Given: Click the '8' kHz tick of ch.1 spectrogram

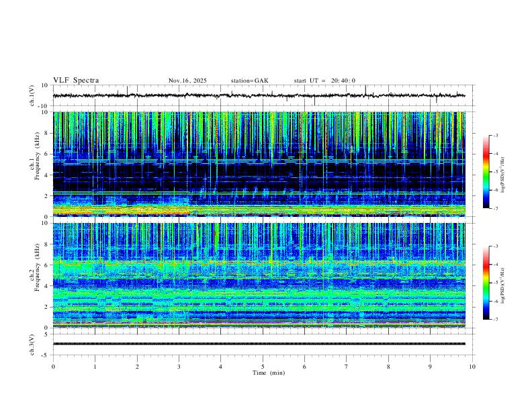Looking at the screenshot, I should pos(46,133).
